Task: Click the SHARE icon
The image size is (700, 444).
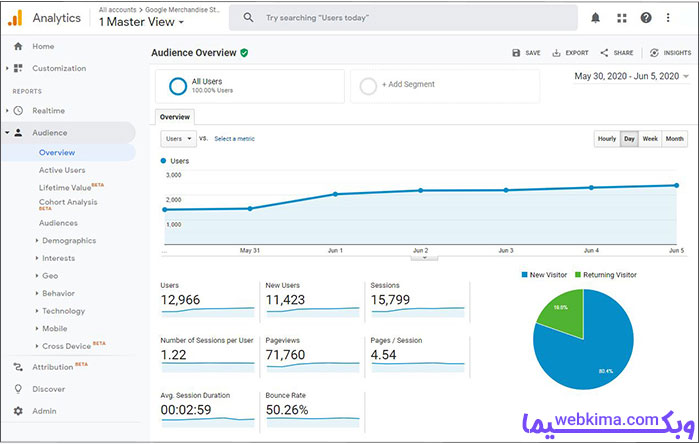Action: tap(604, 53)
